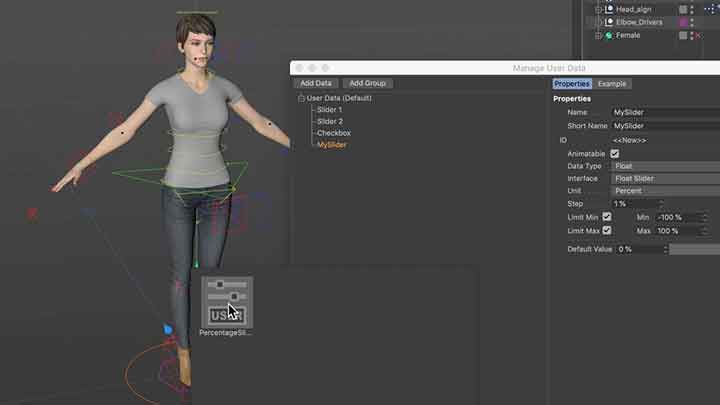Image resolution: width=720 pixels, height=405 pixels.
Task: Click the red controller handle left of character
Action: pyautogui.click(x=32, y=214)
